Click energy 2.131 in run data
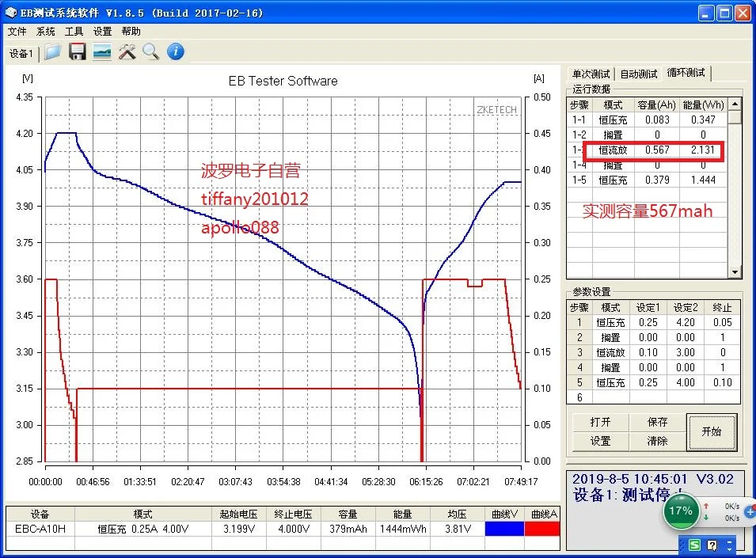This screenshot has width=756, height=558. (703, 150)
